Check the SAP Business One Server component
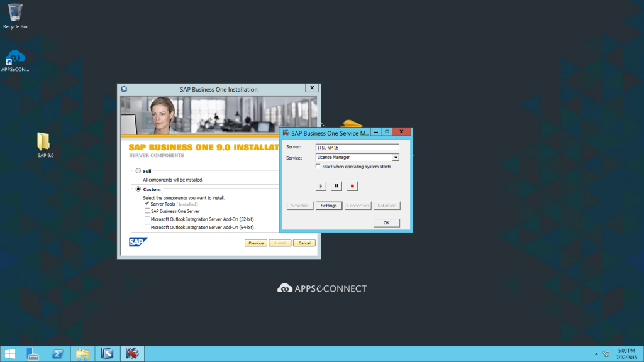This screenshot has width=644, height=362. pos(147,211)
